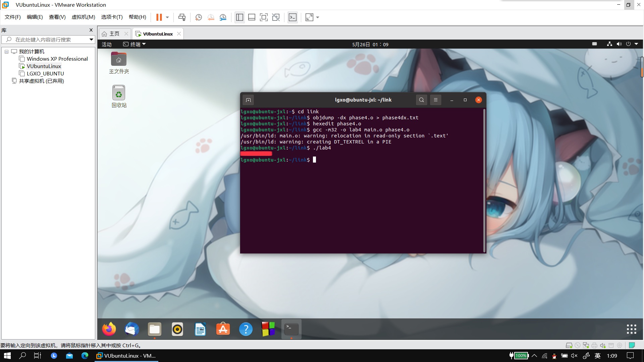This screenshot has height=362, width=644.
Task: Take a snapshot of this virtual machine
Action: click(198, 17)
